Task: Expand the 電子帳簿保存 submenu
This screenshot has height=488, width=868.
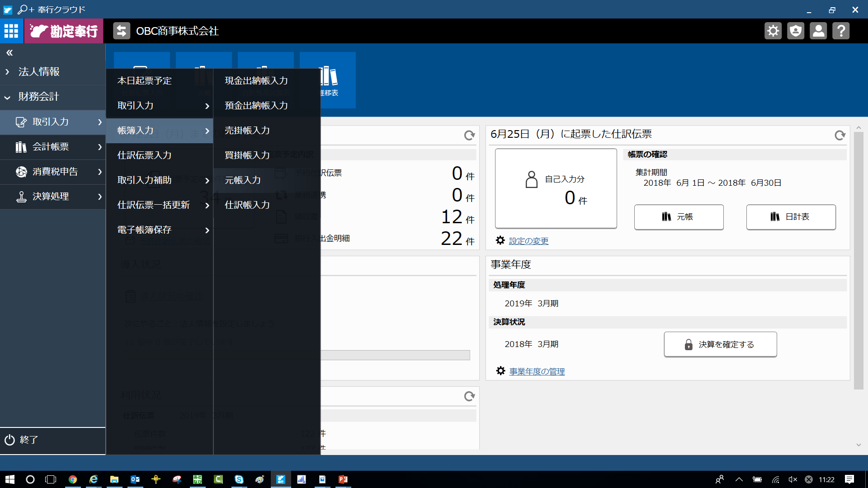Action: [144, 230]
